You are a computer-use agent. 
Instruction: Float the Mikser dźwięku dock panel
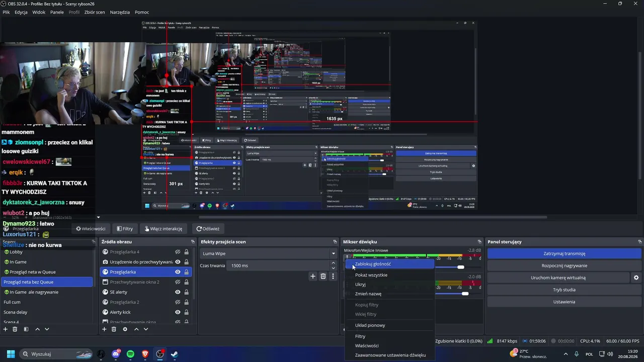click(x=479, y=242)
